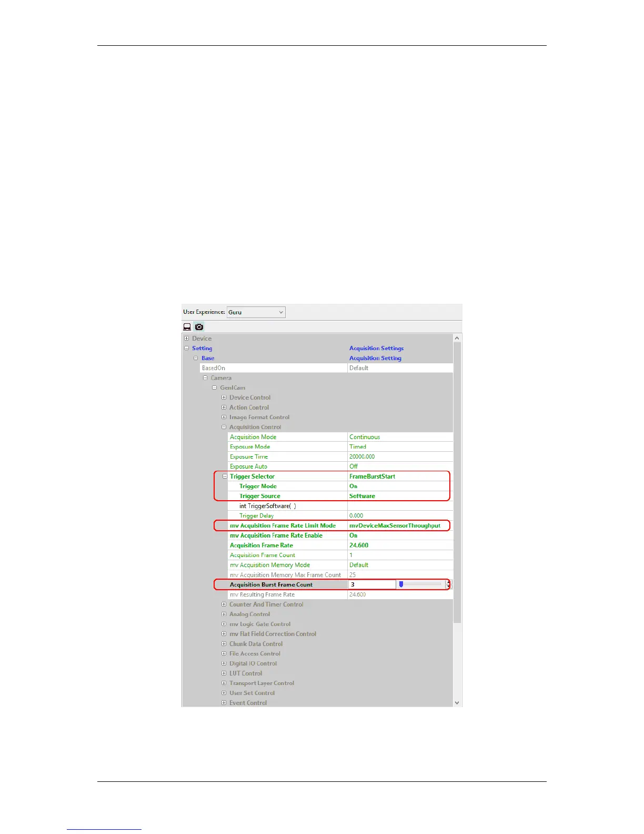Select the BasedOn property row

[326, 368]
